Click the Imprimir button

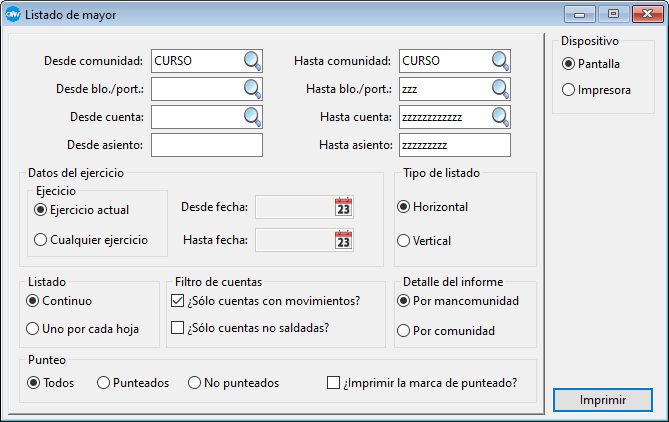pos(602,400)
